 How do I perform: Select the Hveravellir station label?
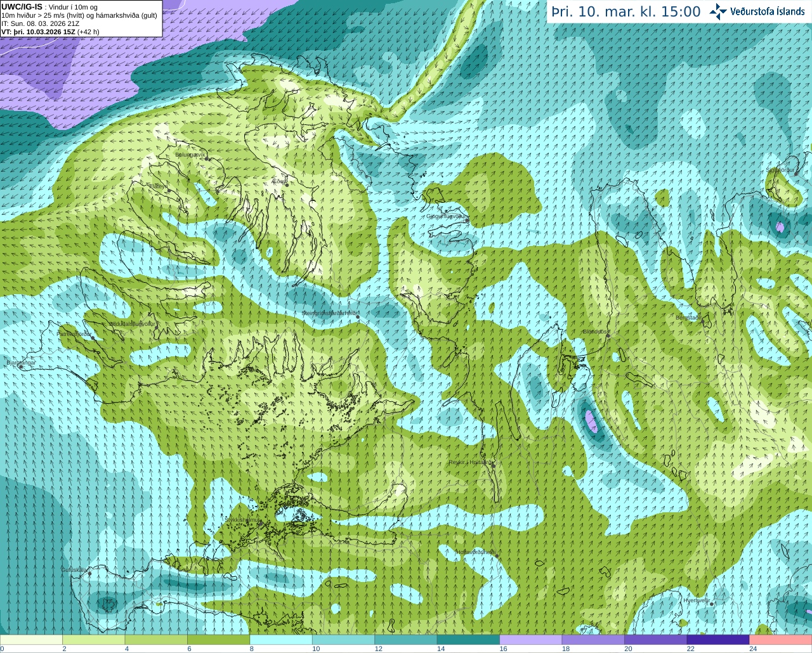[697, 600]
